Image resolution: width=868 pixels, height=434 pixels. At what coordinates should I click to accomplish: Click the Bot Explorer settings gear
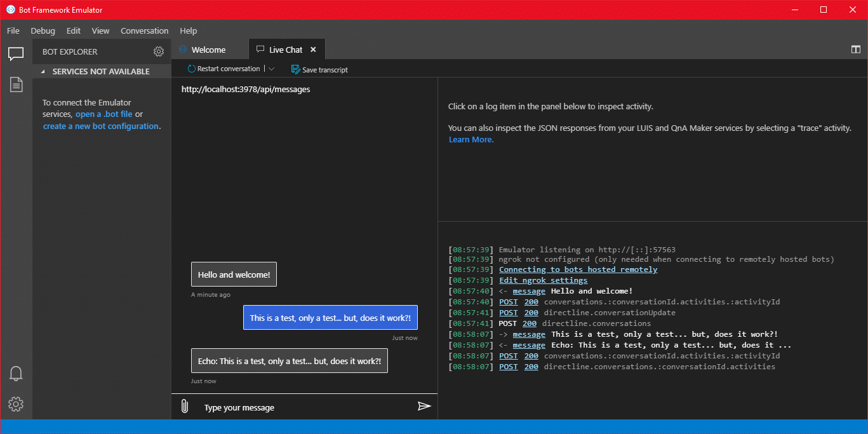click(x=159, y=51)
